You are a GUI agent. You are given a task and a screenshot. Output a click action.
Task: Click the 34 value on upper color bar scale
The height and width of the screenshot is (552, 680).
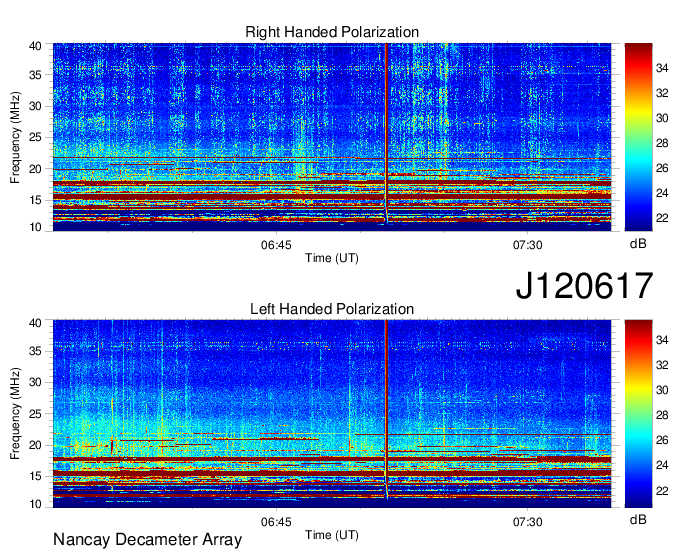pyautogui.click(x=662, y=68)
